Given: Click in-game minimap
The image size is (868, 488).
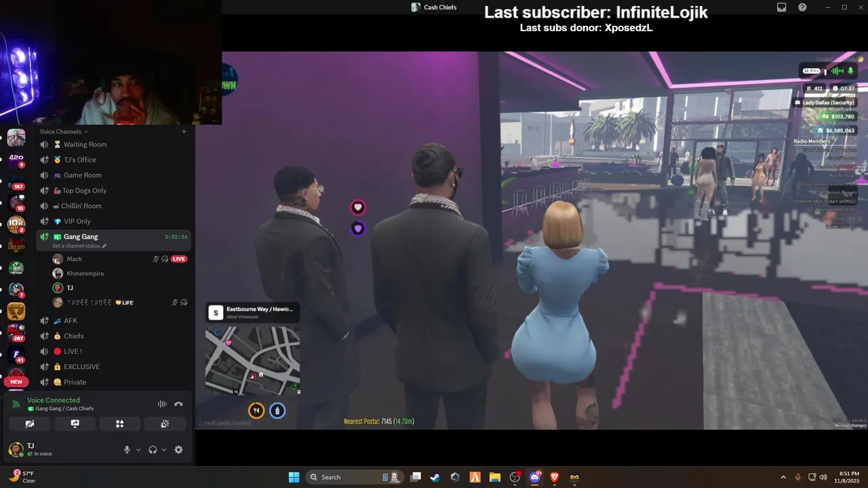Looking at the screenshot, I should click(253, 360).
